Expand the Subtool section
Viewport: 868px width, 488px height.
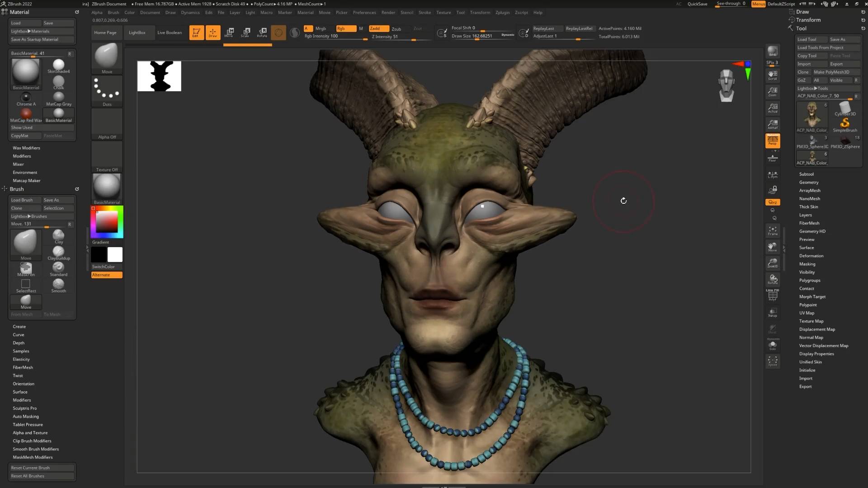(806, 174)
